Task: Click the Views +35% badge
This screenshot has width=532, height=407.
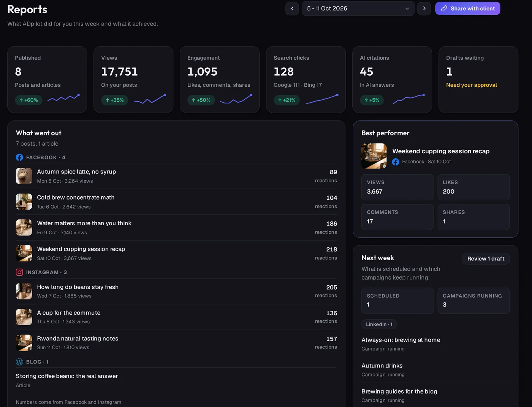Action: click(115, 100)
